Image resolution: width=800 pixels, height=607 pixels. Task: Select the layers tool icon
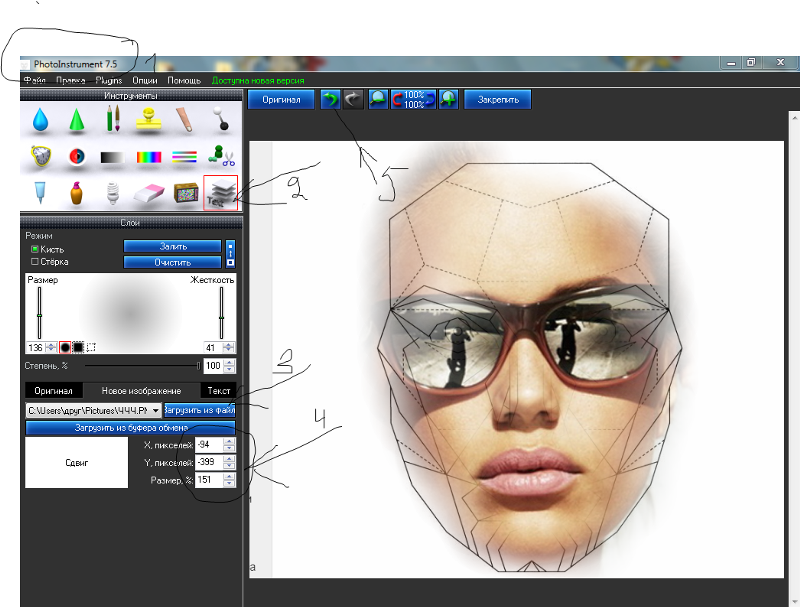[x=220, y=192]
